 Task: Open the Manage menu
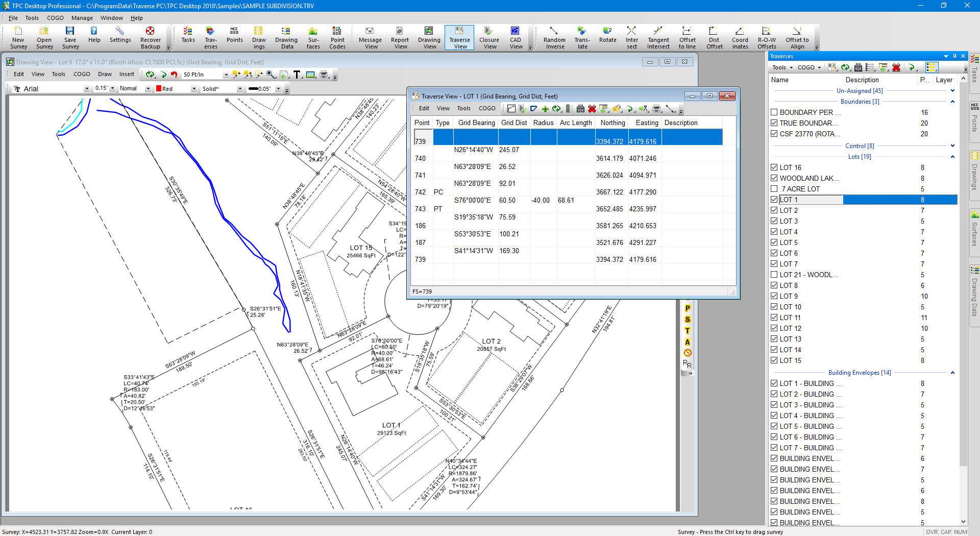(82, 18)
